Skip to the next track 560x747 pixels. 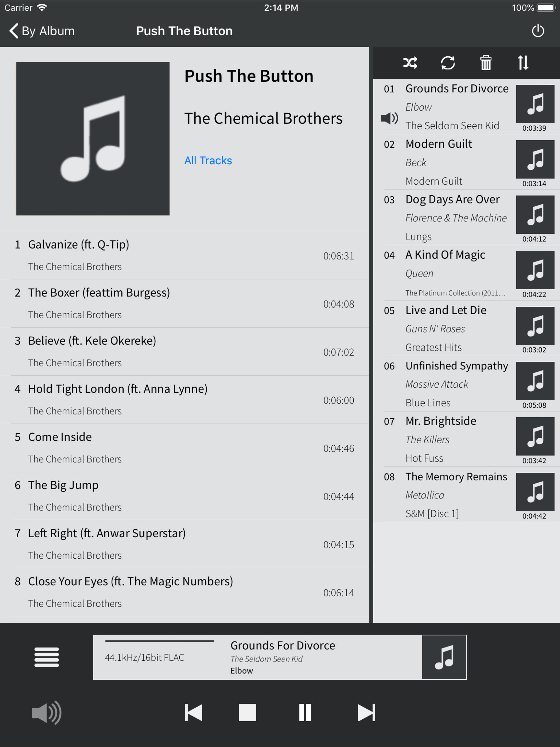[x=366, y=713]
